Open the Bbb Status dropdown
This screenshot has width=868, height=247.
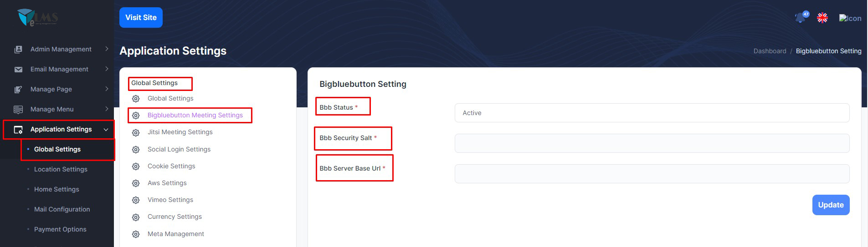pyautogui.click(x=652, y=113)
